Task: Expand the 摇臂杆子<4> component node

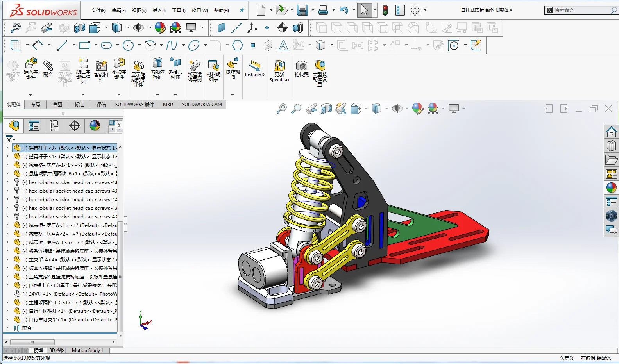Action: point(7,156)
